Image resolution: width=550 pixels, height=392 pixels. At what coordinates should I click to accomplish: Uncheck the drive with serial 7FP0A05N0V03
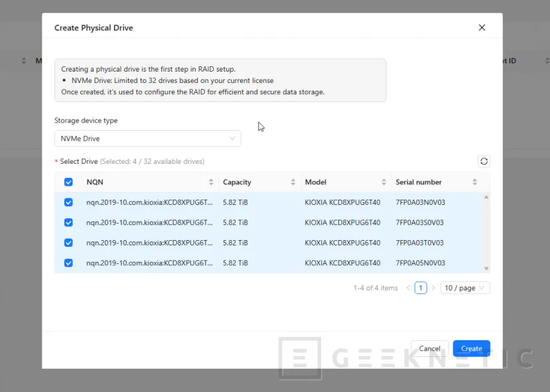(68, 263)
